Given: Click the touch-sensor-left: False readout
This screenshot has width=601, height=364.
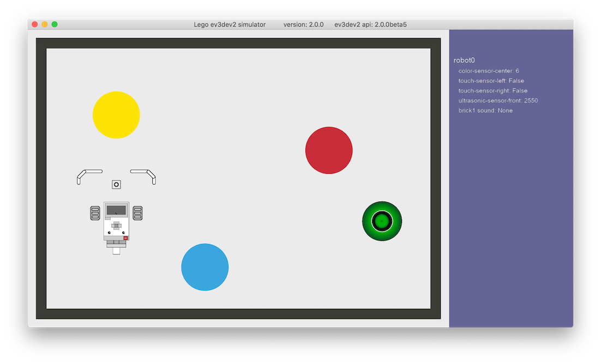Looking at the screenshot, I should tap(491, 81).
